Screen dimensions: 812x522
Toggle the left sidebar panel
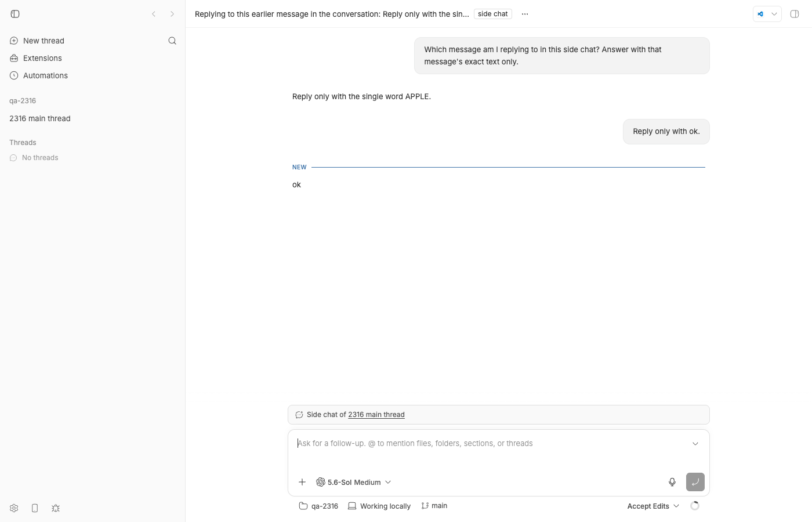[x=15, y=14]
